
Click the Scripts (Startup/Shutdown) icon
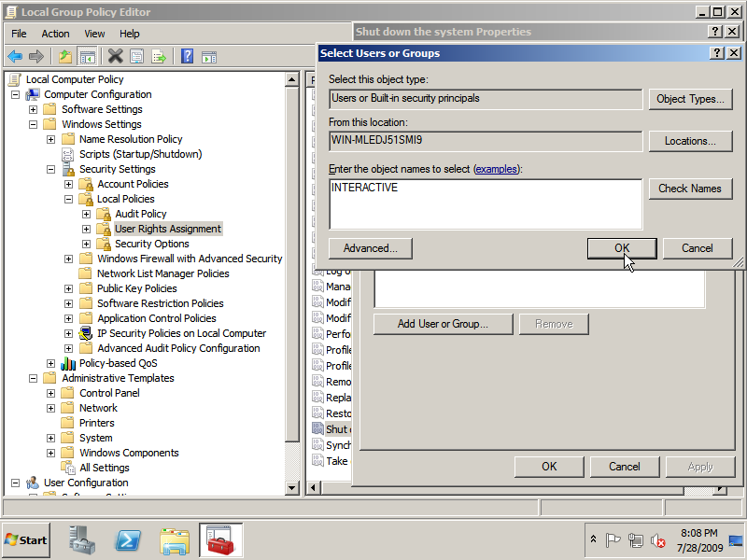tap(68, 154)
